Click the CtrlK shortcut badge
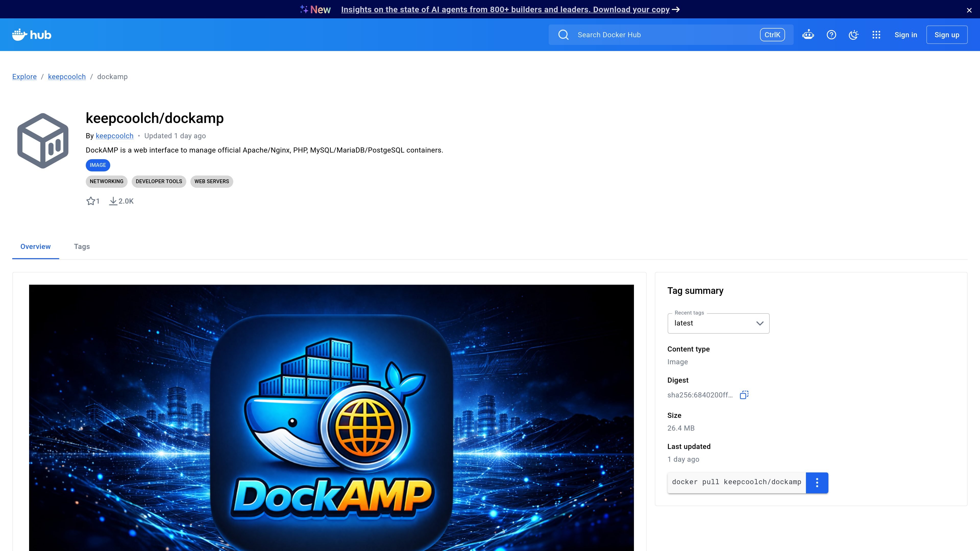980x551 pixels. [x=772, y=35]
